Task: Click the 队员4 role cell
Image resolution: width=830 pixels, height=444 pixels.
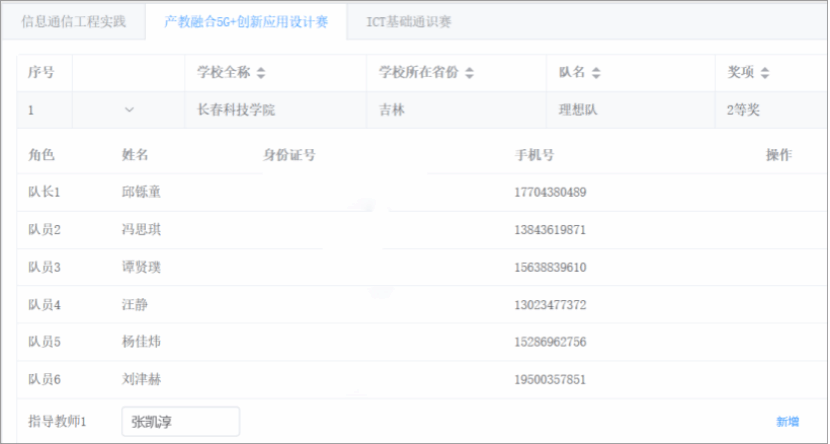Action: click(x=45, y=305)
